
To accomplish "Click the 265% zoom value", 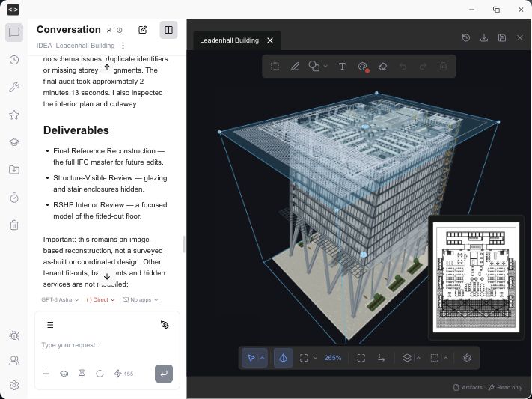I will click(333, 358).
